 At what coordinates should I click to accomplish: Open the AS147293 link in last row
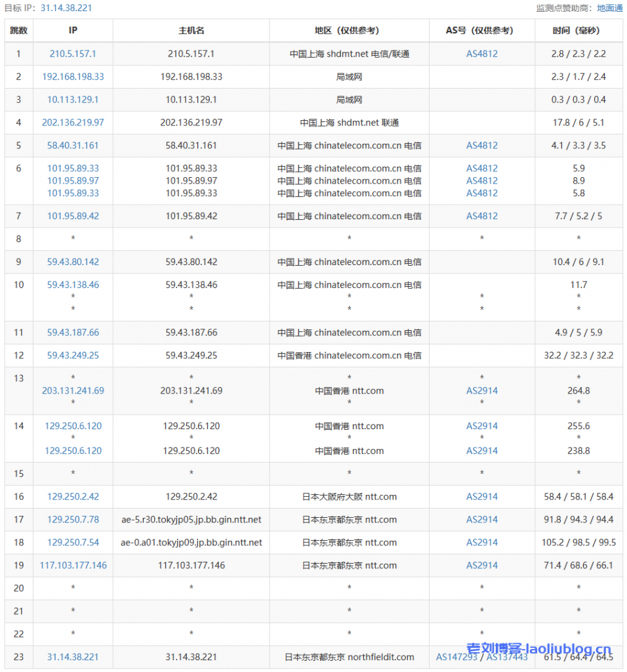[458, 657]
